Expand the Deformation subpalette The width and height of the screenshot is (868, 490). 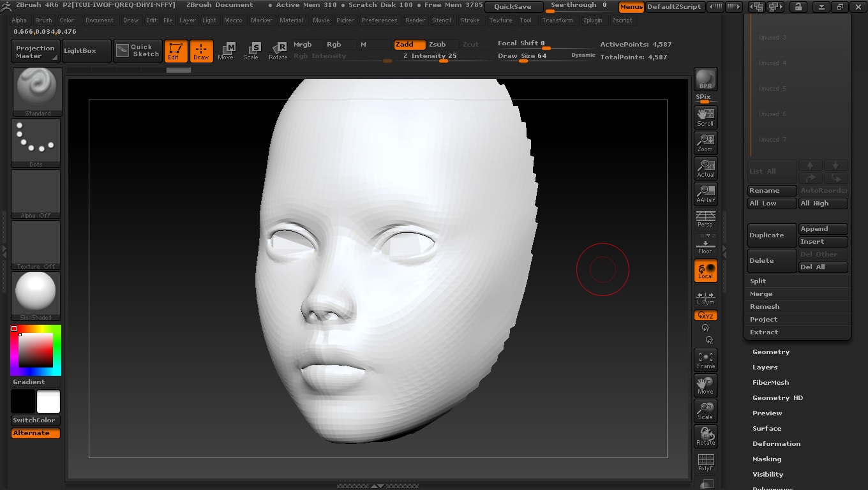(x=776, y=444)
